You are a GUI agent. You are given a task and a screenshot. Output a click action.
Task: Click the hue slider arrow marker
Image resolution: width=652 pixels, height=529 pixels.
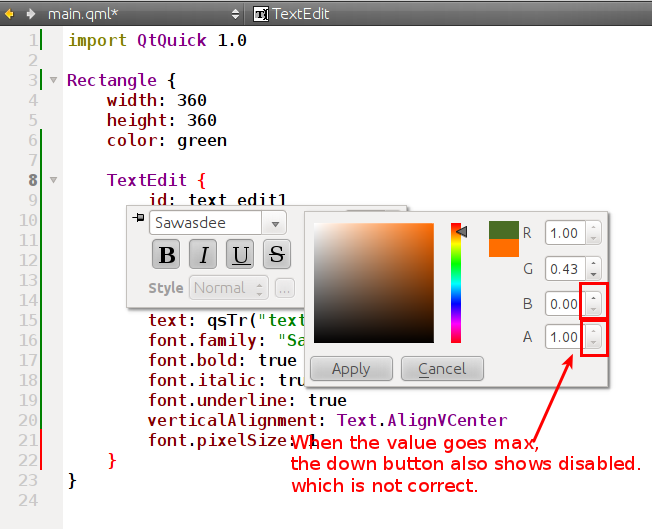(462, 232)
